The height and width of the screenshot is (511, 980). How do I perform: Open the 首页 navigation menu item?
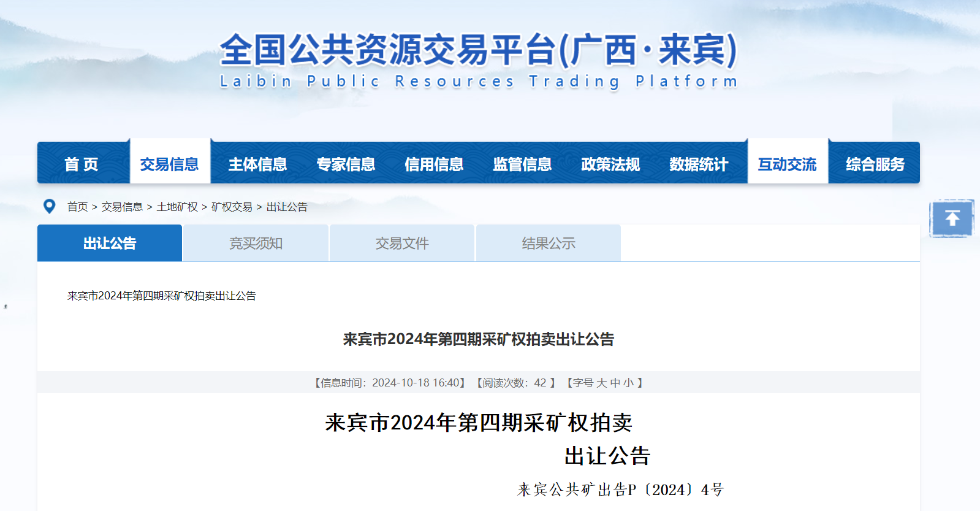pyautogui.click(x=82, y=164)
